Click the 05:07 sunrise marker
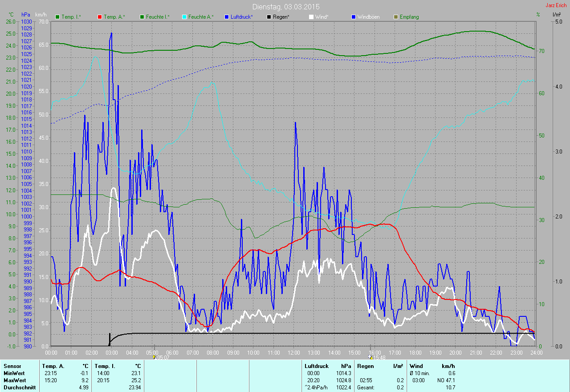This screenshot has height=392, width=570. [154, 357]
